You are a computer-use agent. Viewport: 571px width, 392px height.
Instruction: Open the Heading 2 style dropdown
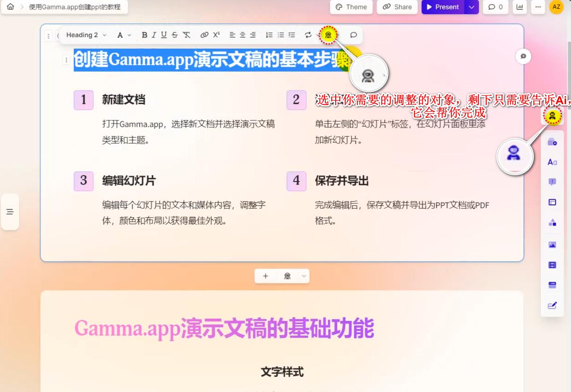pyautogui.click(x=86, y=35)
